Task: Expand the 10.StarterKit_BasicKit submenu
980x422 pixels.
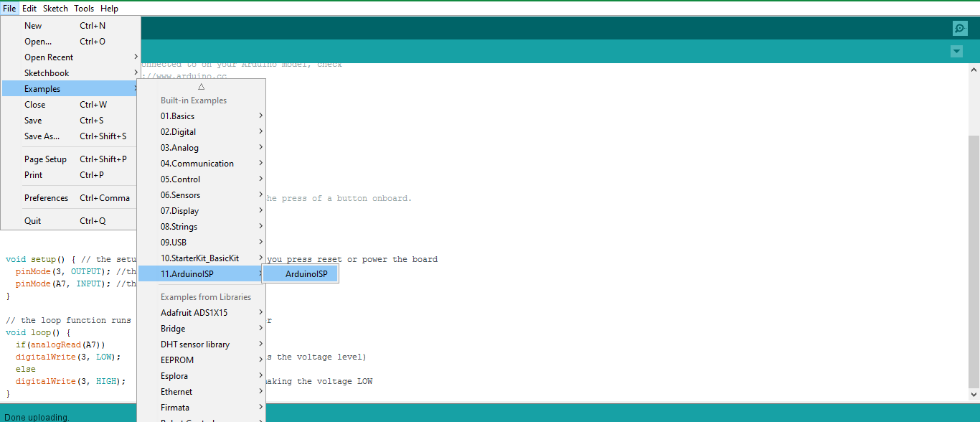Action: pyautogui.click(x=202, y=258)
